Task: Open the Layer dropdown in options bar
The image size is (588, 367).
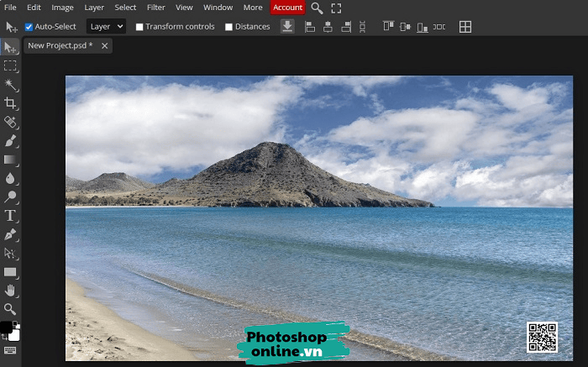Action: tap(106, 27)
